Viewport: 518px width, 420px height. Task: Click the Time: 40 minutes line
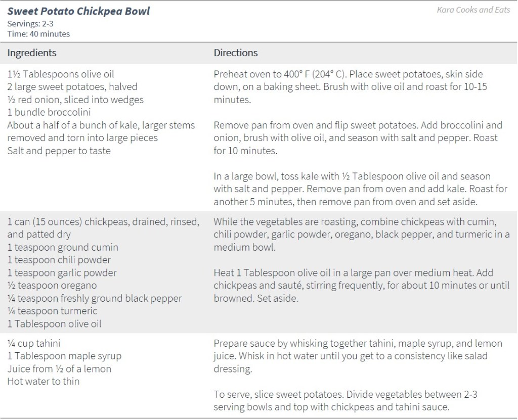38,34
